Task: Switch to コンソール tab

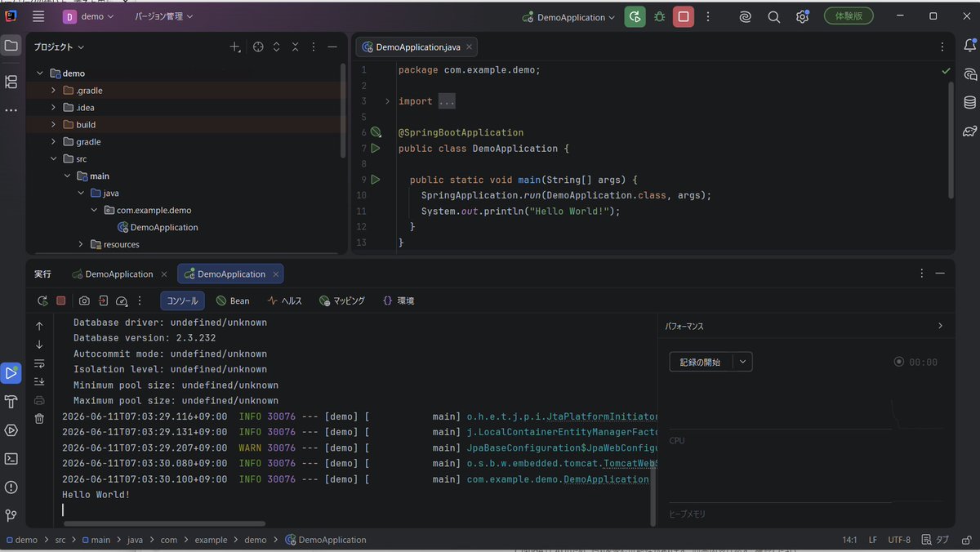Action: [x=182, y=300]
